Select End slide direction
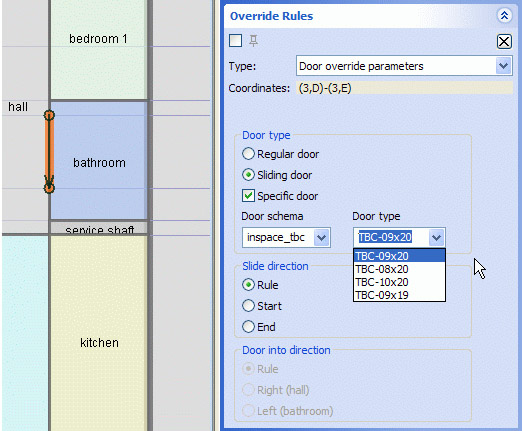Viewport: 523px width, 431px height. coord(248,327)
